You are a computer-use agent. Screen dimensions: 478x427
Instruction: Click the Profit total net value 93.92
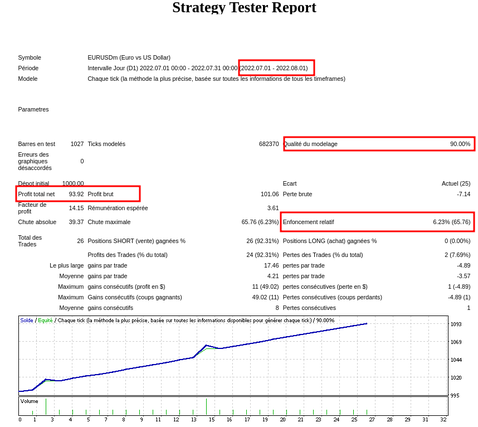76,194
